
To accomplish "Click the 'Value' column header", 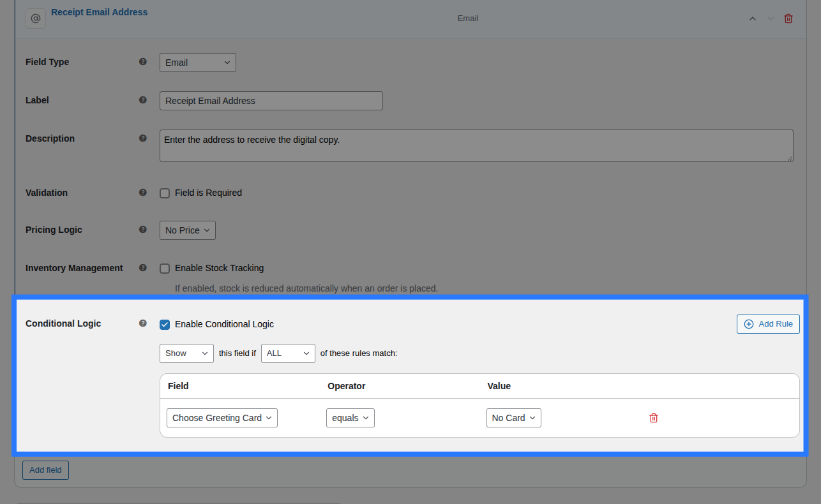I will [499, 386].
